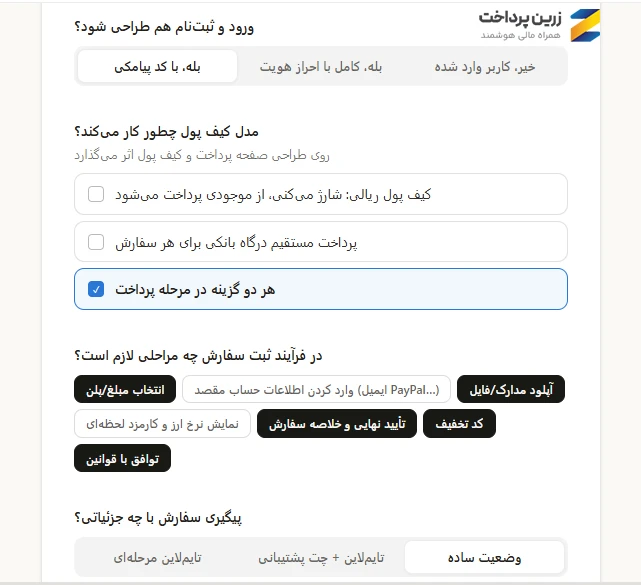The width and height of the screenshot is (641, 585).
Task: Toggle the 'انتخاب مبلغ/پلن' chip
Action: coord(125,389)
